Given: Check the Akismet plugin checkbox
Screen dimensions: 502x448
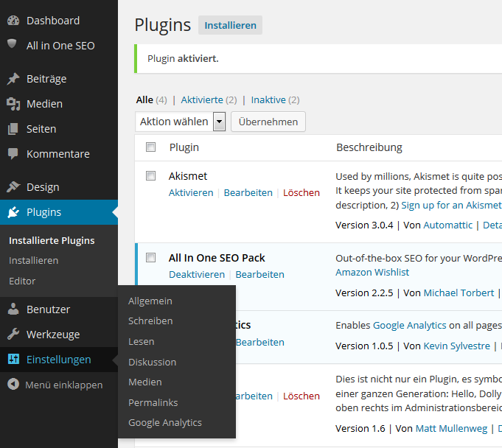Looking at the screenshot, I should coord(150,175).
